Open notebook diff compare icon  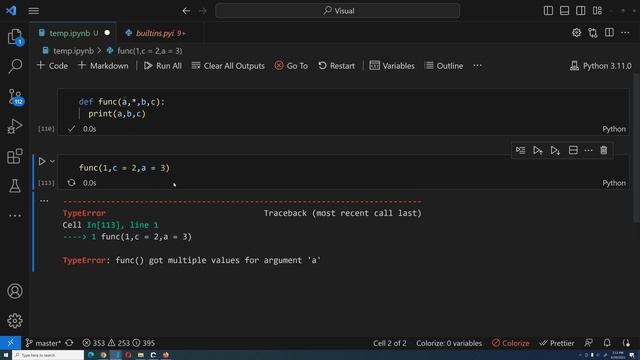[593, 33]
